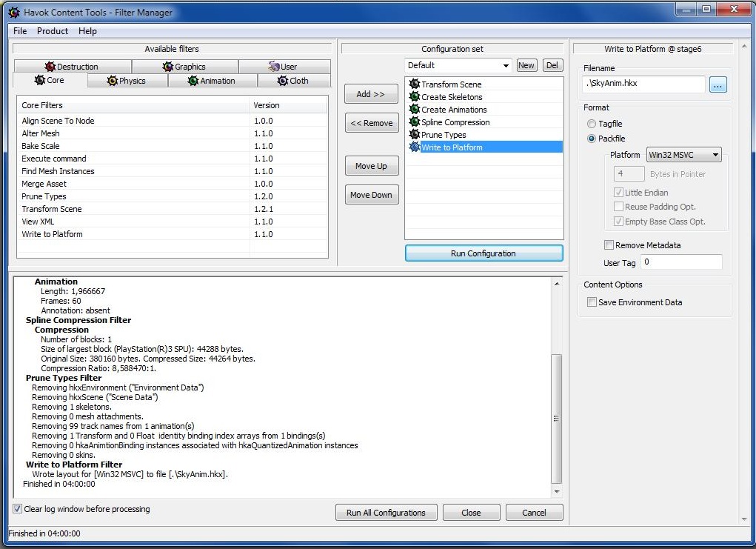Click the Write to Platform filter icon
The height and width of the screenshot is (549, 756).
[414, 147]
